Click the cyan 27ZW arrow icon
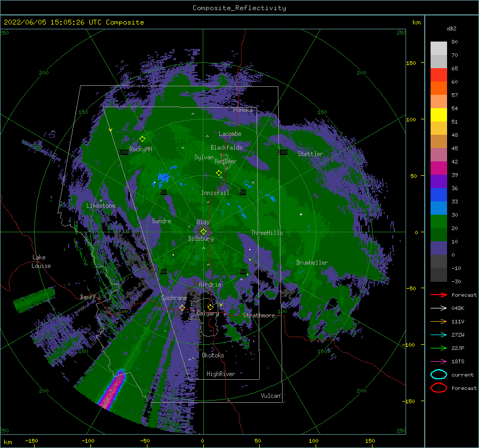479x448 pixels. pos(439,335)
